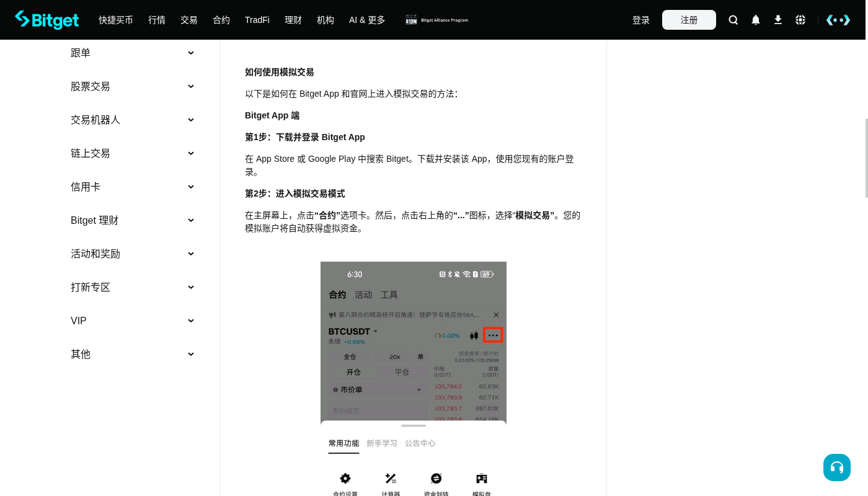
Task: Open the AI & 更多 menu
Action: 367,20
